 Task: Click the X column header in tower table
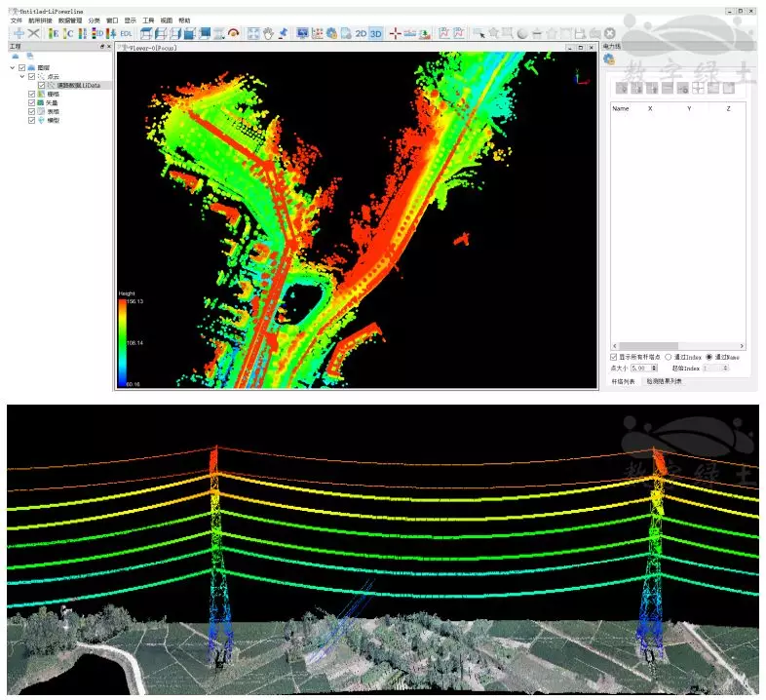point(650,108)
